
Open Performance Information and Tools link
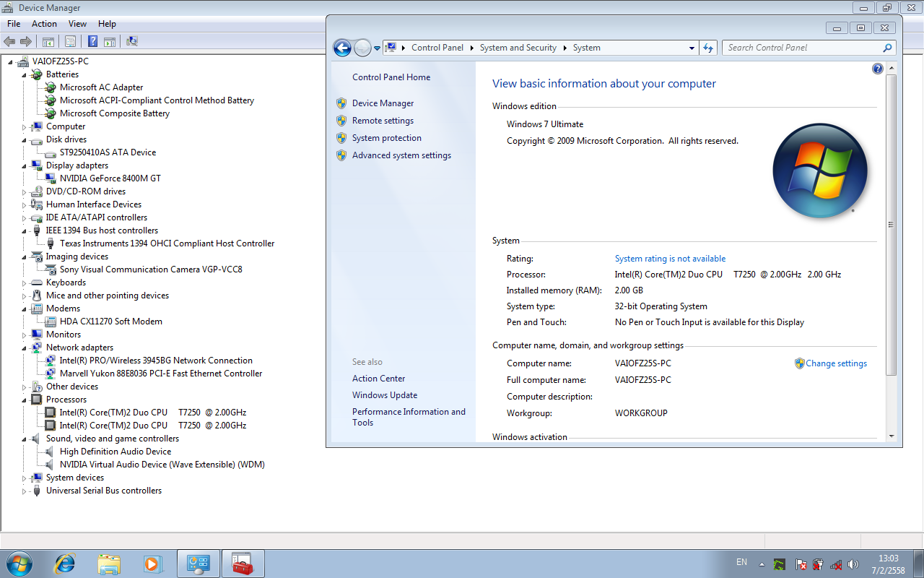click(x=409, y=417)
